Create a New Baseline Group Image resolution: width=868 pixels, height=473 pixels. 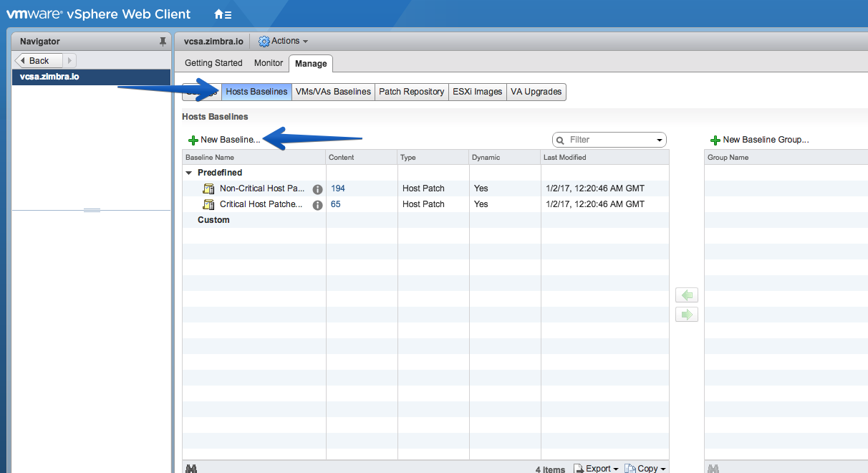coord(759,140)
